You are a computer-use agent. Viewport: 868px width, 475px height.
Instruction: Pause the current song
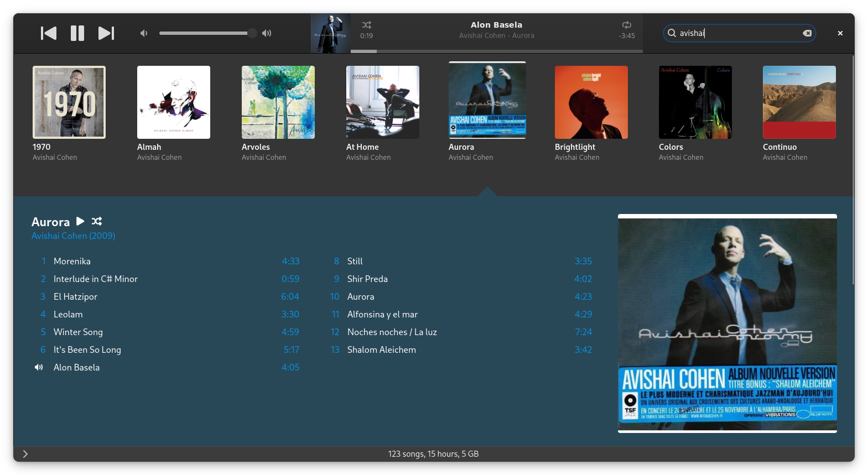pyautogui.click(x=77, y=33)
